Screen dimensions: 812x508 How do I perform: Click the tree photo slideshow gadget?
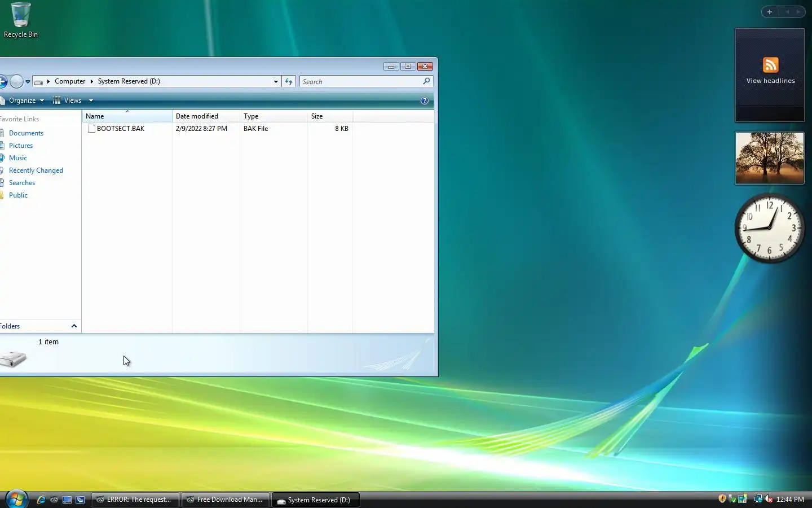pos(770,158)
